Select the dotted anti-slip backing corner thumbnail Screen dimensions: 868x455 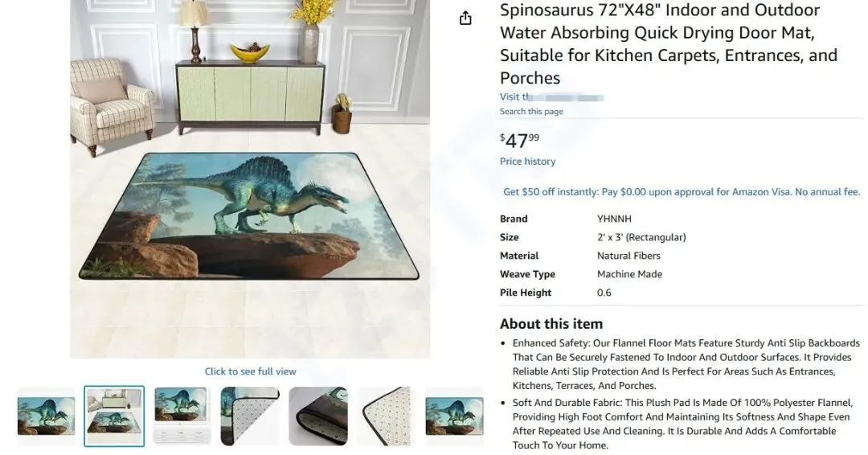click(387, 416)
